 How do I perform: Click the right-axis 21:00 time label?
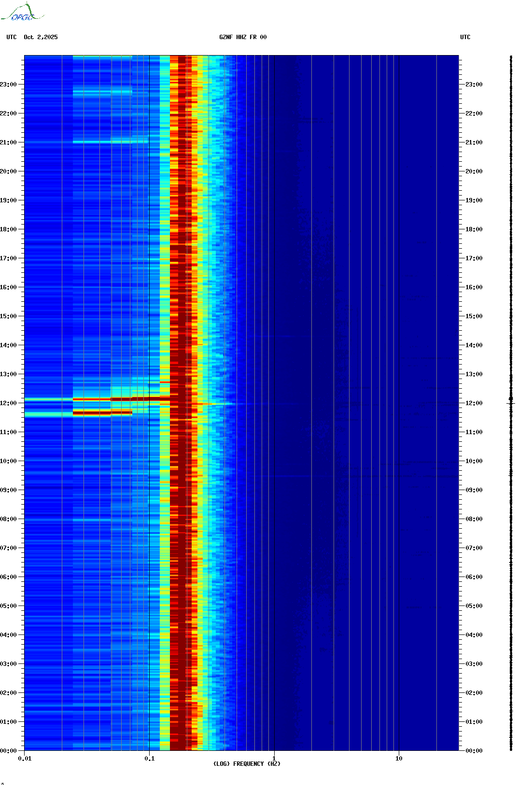474,142
